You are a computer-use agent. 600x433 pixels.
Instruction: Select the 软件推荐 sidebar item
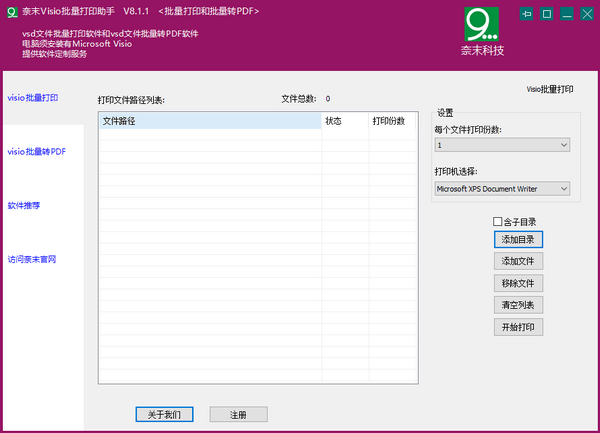click(24, 205)
